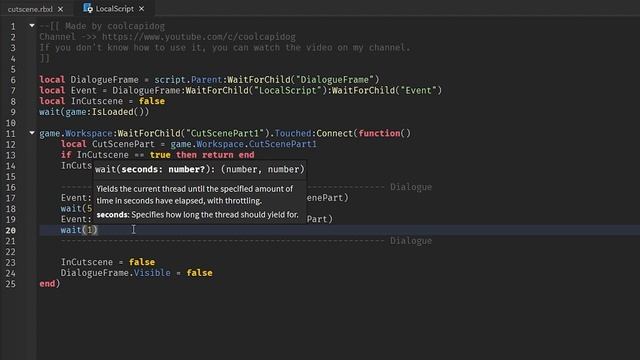Click line number 1 in gutter
Viewport: 640px width, 360px height.
tap(13, 27)
